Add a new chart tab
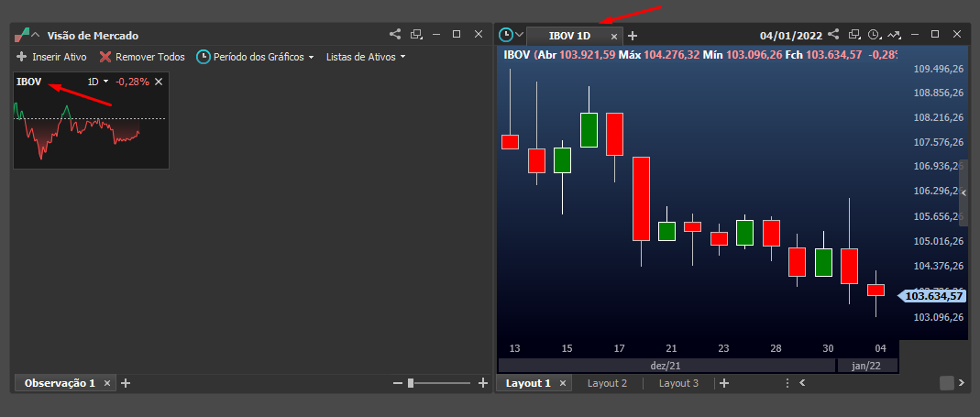This screenshot has height=417, width=980. pos(633,36)
